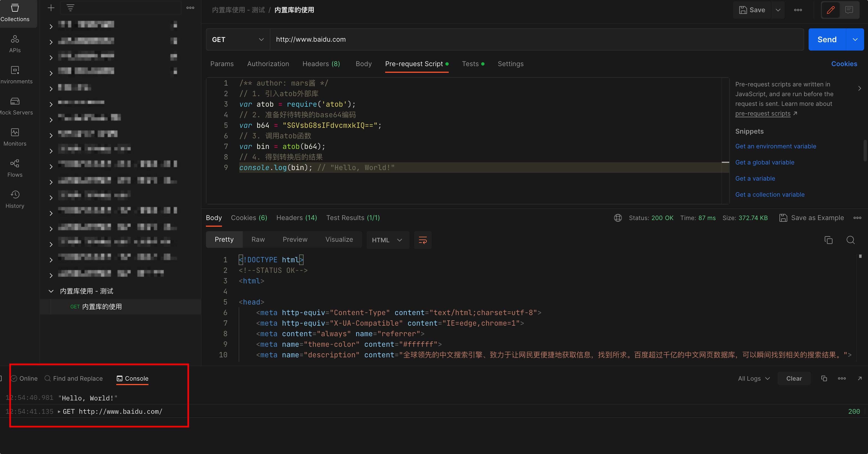868x454 pixels.
Task: Click the search icon in response body
Action: (850, 240)
